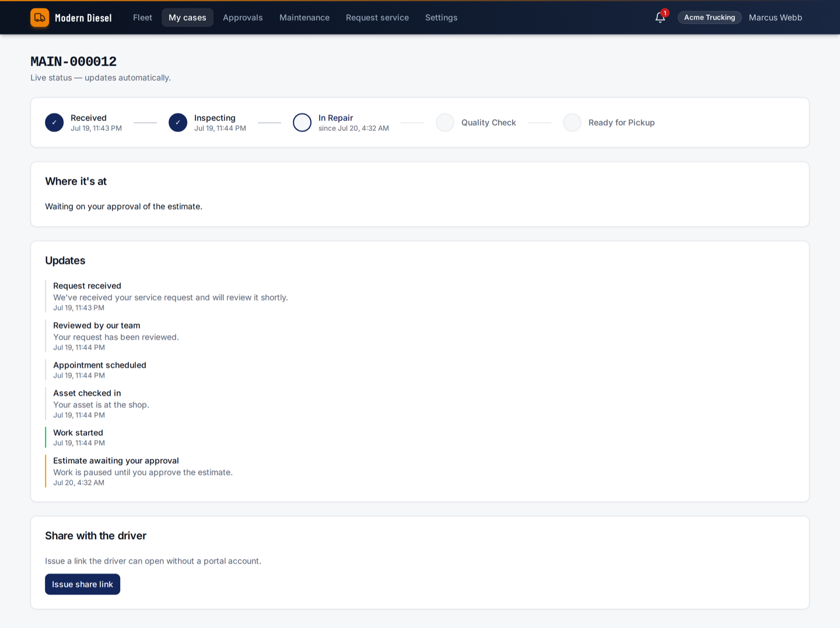Viewport: 840px width, 628px height.
Task: Click the 'Updates' section heading
Action: tap(65, 260)
